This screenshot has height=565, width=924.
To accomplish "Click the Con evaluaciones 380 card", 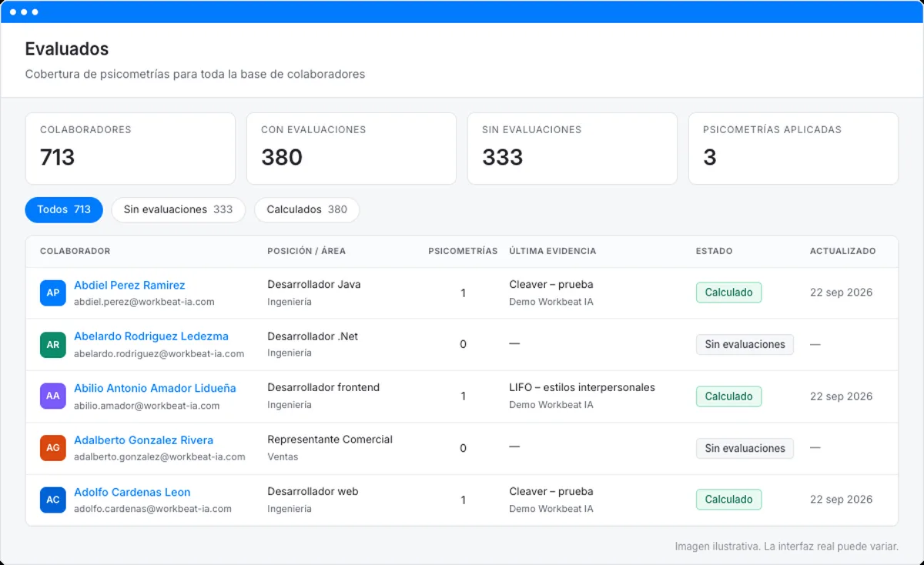I will [x=351, y=149].
